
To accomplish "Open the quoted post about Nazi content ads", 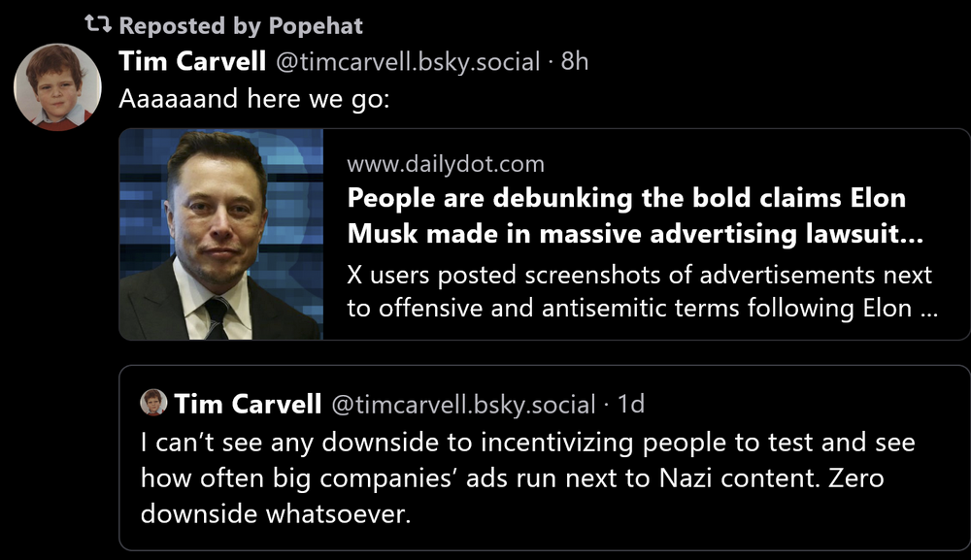I will tap(544, 477).
